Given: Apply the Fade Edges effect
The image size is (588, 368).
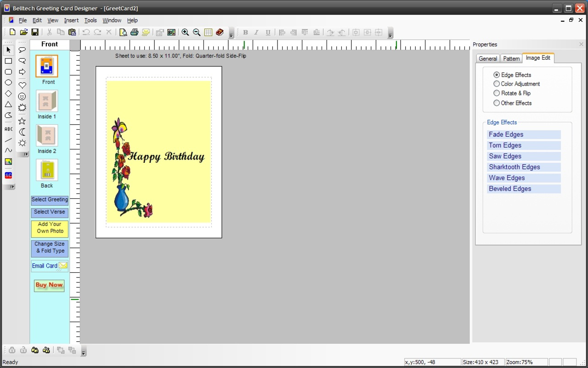Looking at the screenshot, I should [524, 134].
